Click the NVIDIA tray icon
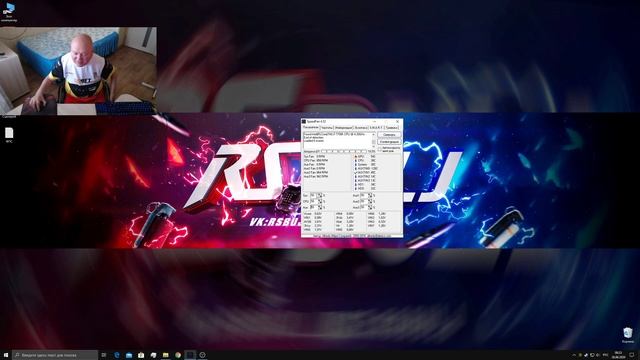 [580, 355]
